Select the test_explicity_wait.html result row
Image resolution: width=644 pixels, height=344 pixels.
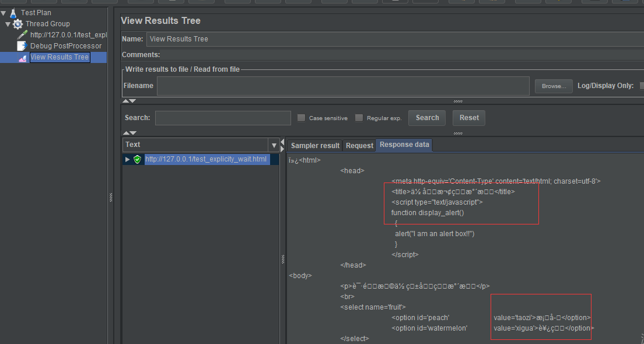click(206, 159)
